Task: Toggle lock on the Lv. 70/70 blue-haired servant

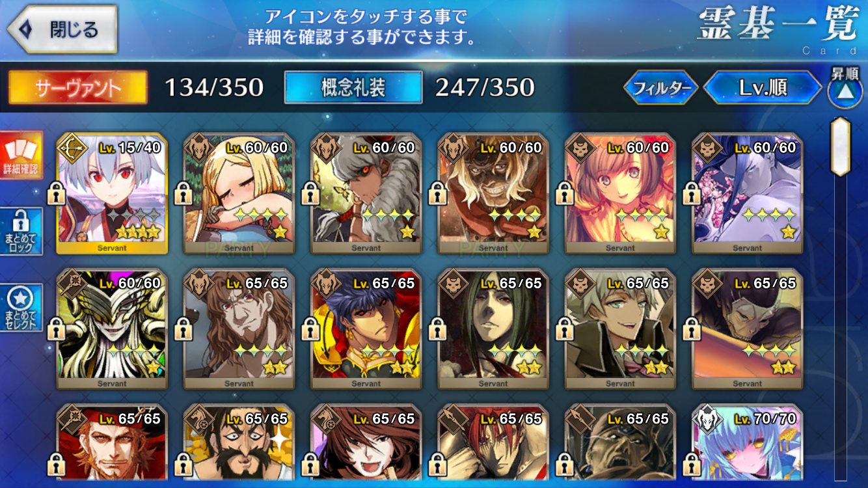Action: pyautogui.click(x=692, y=465)
